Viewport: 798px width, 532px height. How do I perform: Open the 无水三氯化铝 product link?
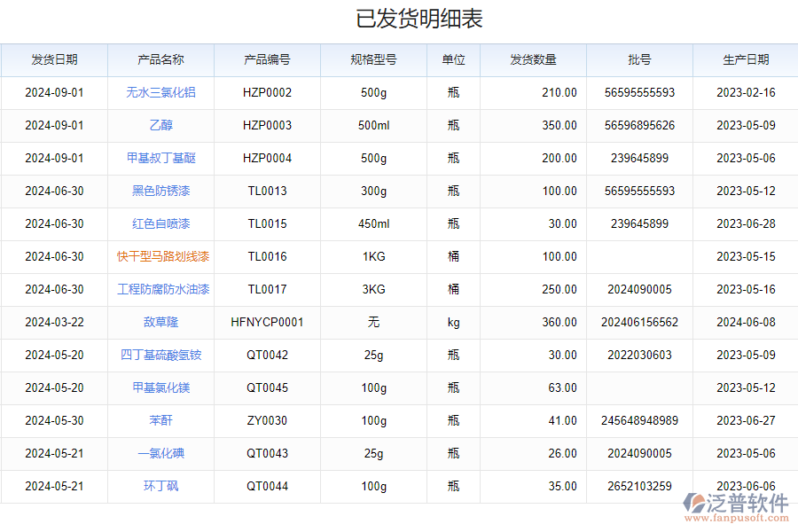coord(161,92)
